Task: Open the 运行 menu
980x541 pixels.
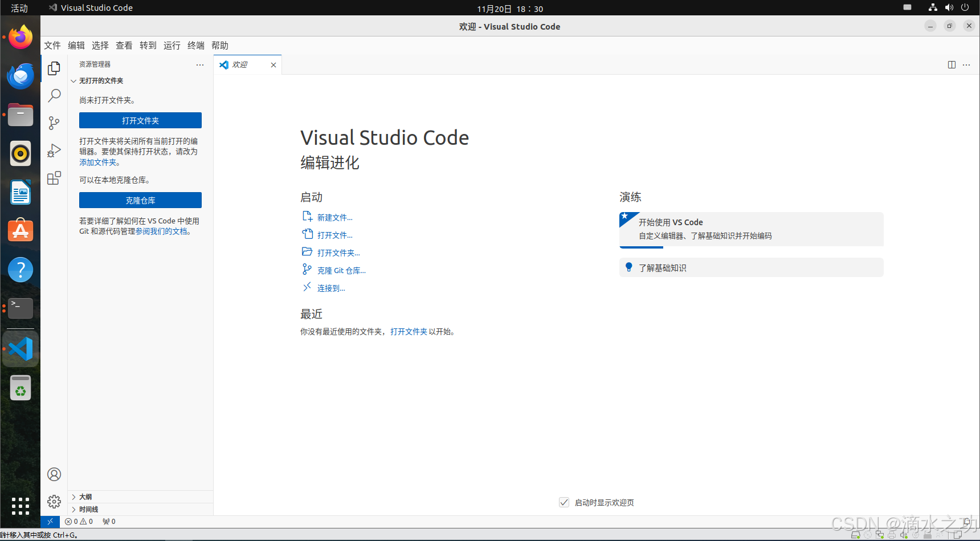Action: click(172, 46)
